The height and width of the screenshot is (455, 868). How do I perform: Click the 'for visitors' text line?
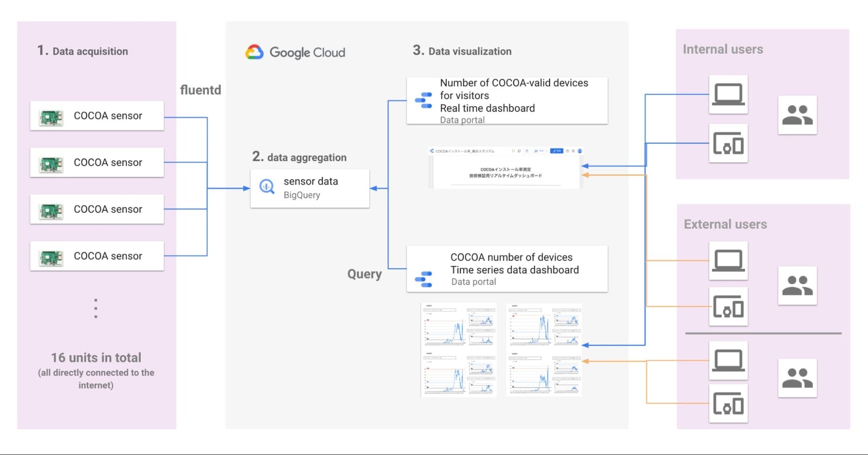(464, 95)
